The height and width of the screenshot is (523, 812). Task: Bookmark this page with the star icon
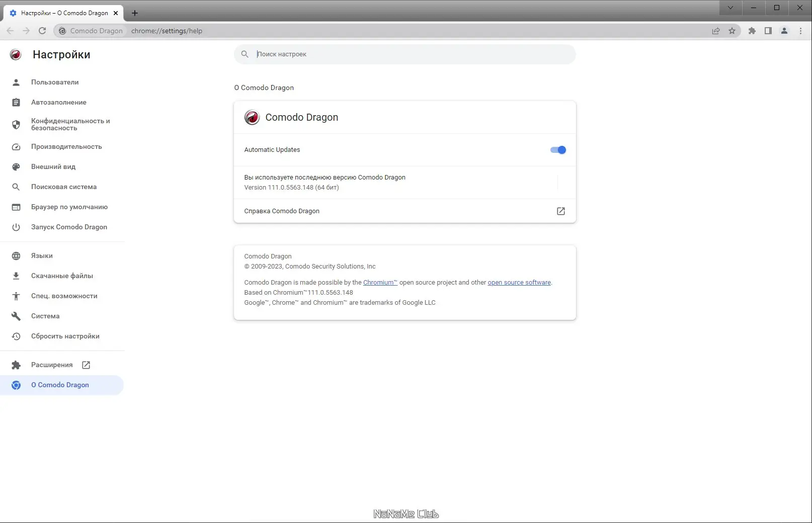coord(732,31)
